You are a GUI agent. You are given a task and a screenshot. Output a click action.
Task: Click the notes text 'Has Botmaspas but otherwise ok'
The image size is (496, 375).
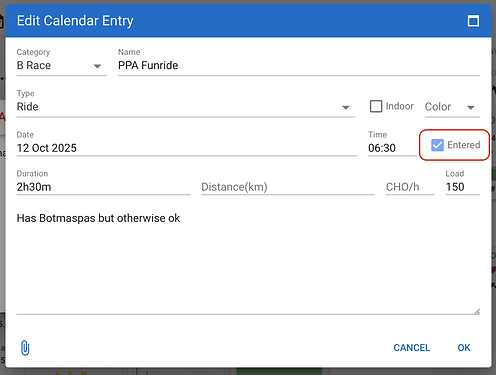click(98, 218)
